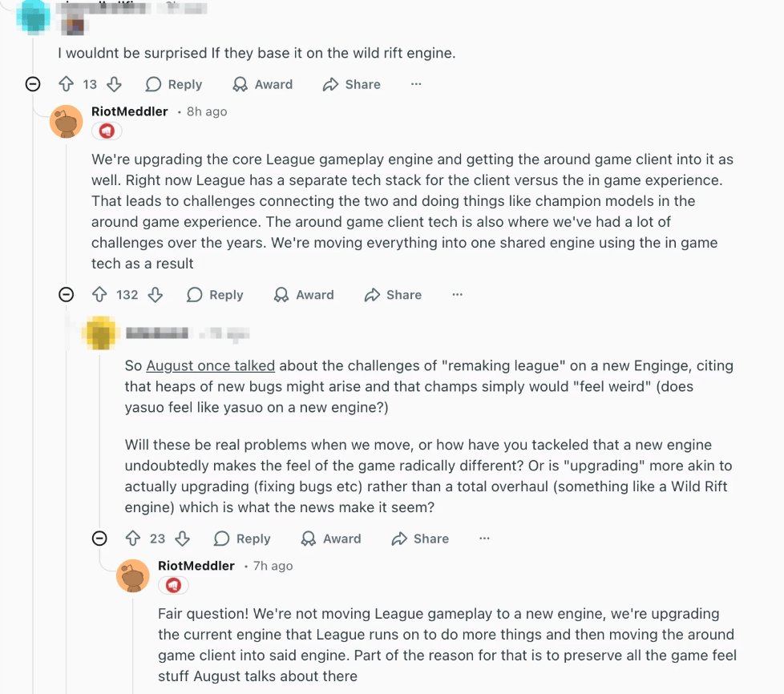
Task: Click the Riot fist flair under first RiotMeddler
Action: (107, 131)
